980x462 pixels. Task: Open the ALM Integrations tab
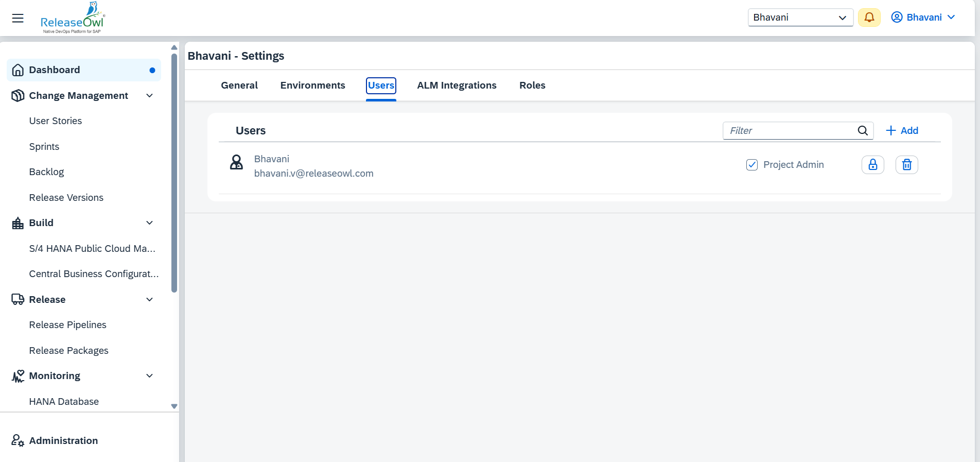click(x=457, y=85)
